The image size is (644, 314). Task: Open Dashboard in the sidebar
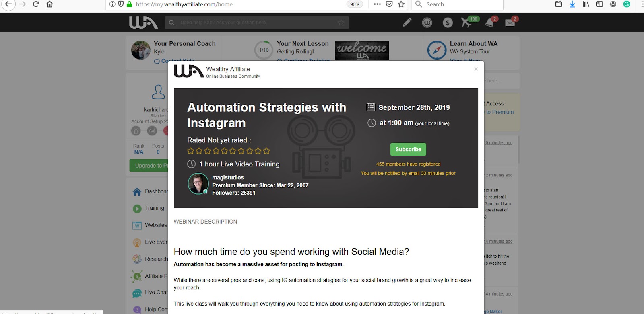click(151, 191)
